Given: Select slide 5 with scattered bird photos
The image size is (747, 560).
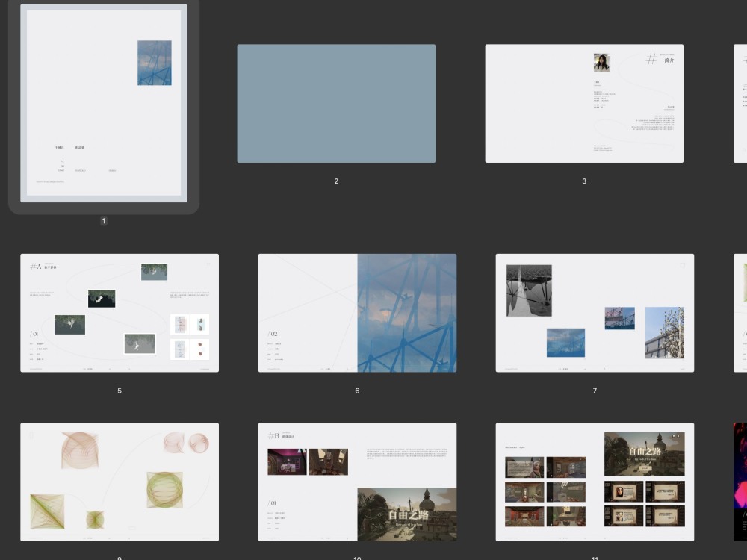Looking at the screenshot, I should pyautogui.click(x=120, y=313).
